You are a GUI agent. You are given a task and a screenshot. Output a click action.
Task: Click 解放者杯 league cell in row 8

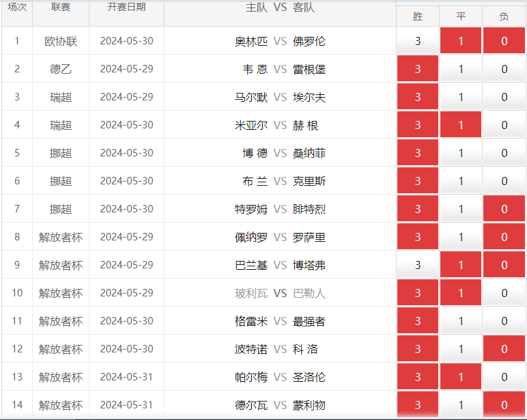tap(61, 238)
